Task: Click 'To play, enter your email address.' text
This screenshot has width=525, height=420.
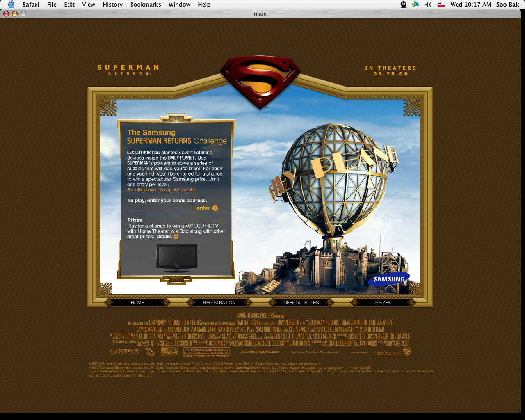Action: (x=167, y=201)
